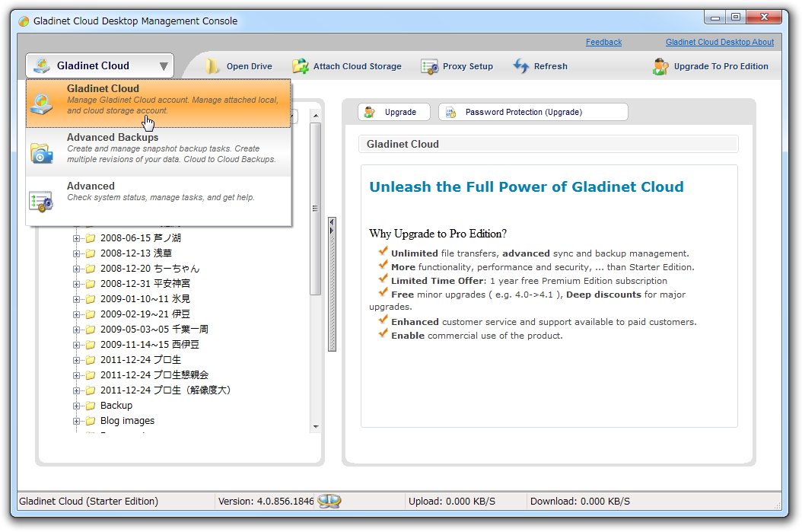802x532 pixels.
Task: Click the Upgrade button's user icon
Action: (369, 112)
